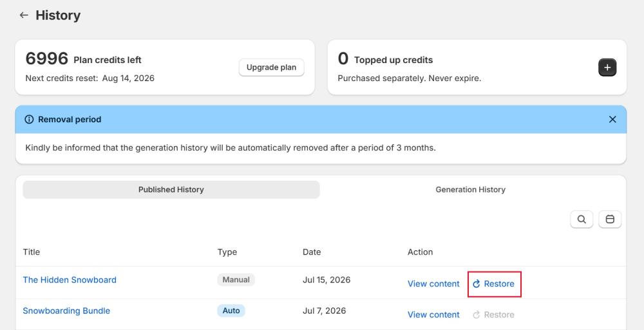Open the Snowboarding Bundle title link
This screenshot has width=644, height=330.
click(x=66, y=311)
